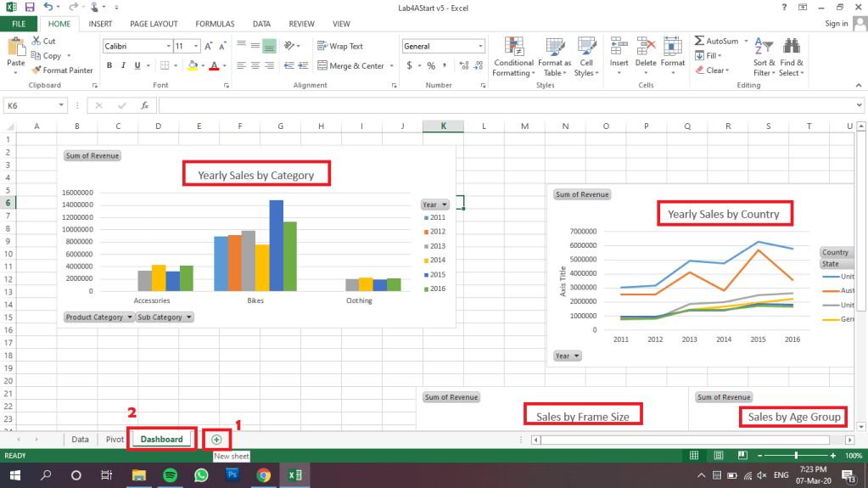Open the General number format dropdown
Image resolution: width=868 pixels, height=488 pixels.
(x=480, y=47)
